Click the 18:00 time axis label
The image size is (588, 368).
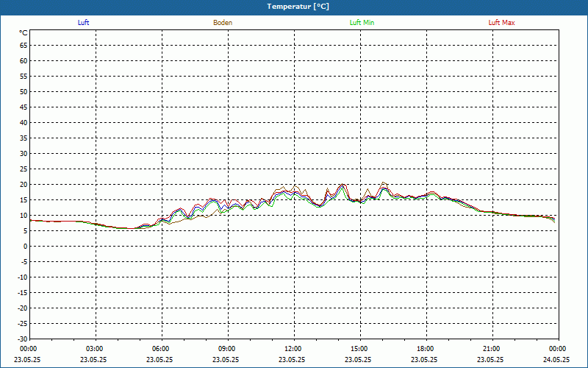[427, 349]
